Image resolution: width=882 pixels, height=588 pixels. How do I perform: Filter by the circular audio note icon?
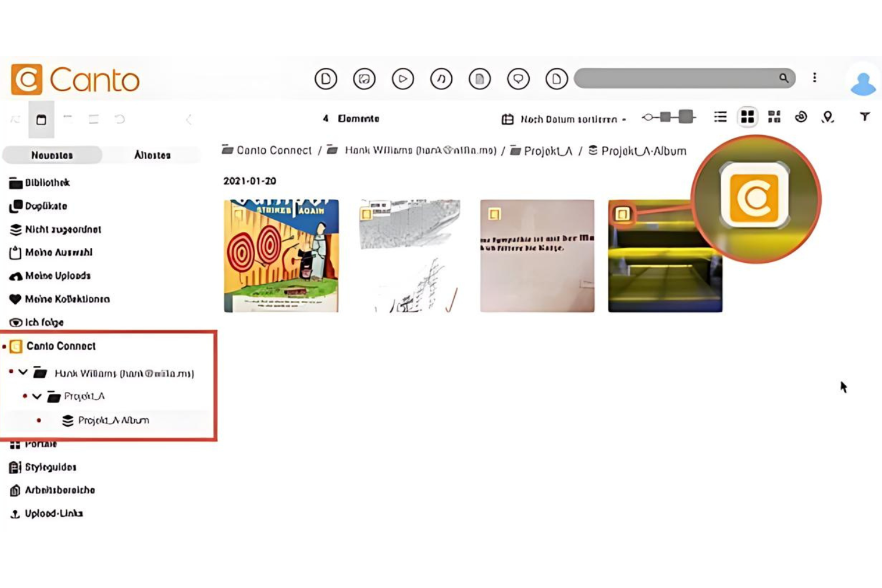[x=441, y=79]
